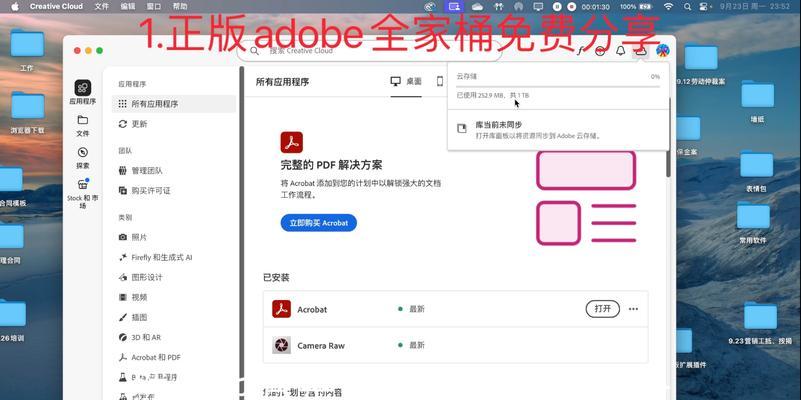Click the library icon beside 库当前未同步
The height and width of the screenshot is (400, 801).
coord(462,128)
